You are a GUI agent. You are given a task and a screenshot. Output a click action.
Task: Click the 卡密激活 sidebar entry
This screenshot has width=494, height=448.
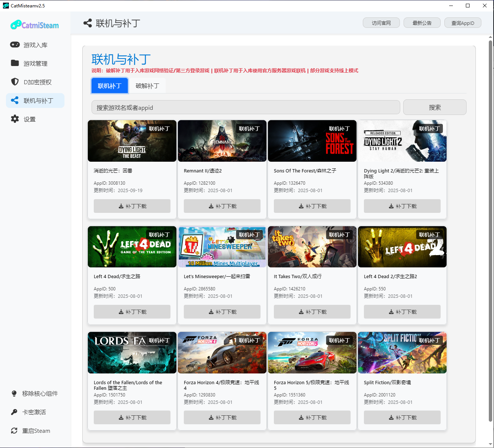pos(35,412)
